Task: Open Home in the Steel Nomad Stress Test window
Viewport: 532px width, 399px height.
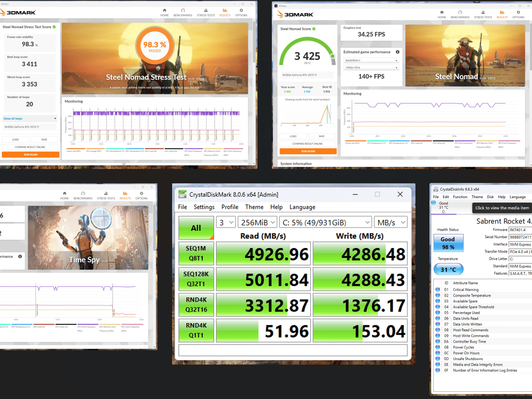Action: click(x=164, y=12)
